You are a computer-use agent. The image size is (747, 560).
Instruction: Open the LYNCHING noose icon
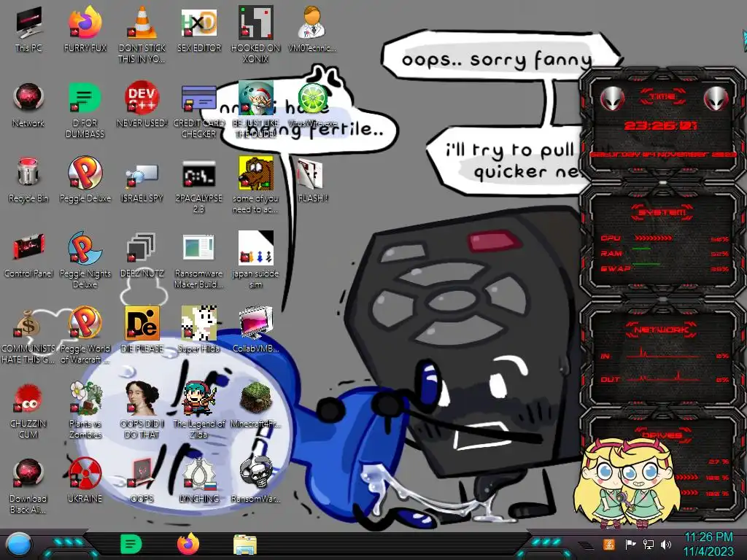point(198,480)
